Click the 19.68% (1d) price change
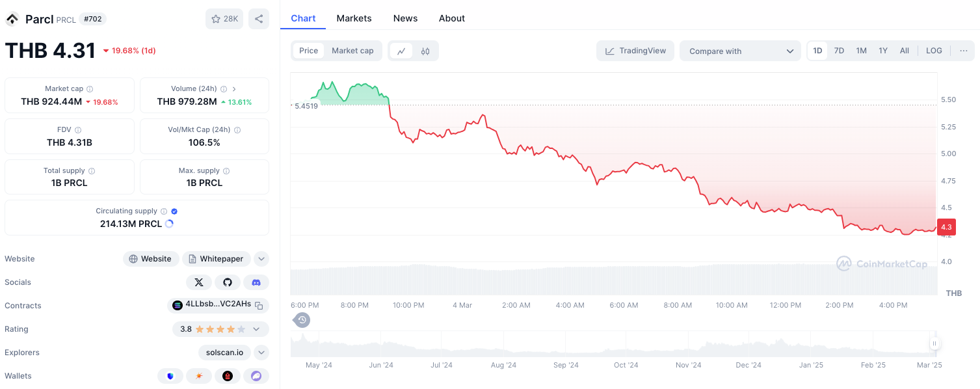This screenshot has height=389, width=980. (x=129, y=51)
